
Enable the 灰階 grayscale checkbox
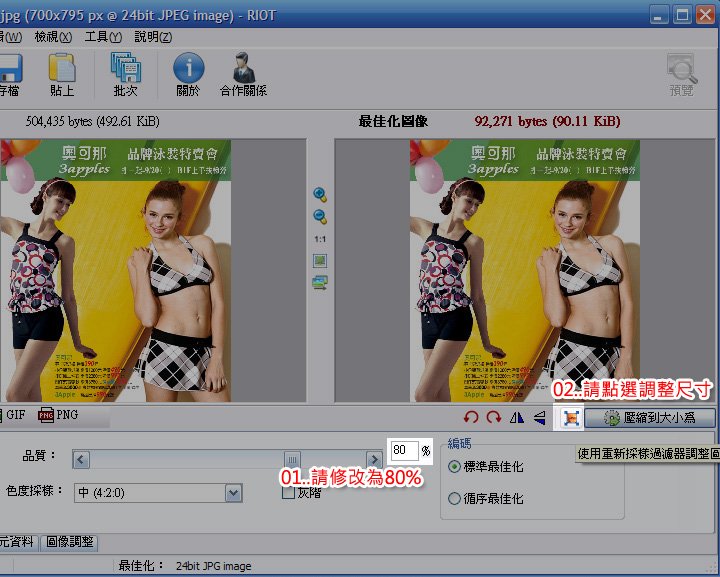[288, 493]
